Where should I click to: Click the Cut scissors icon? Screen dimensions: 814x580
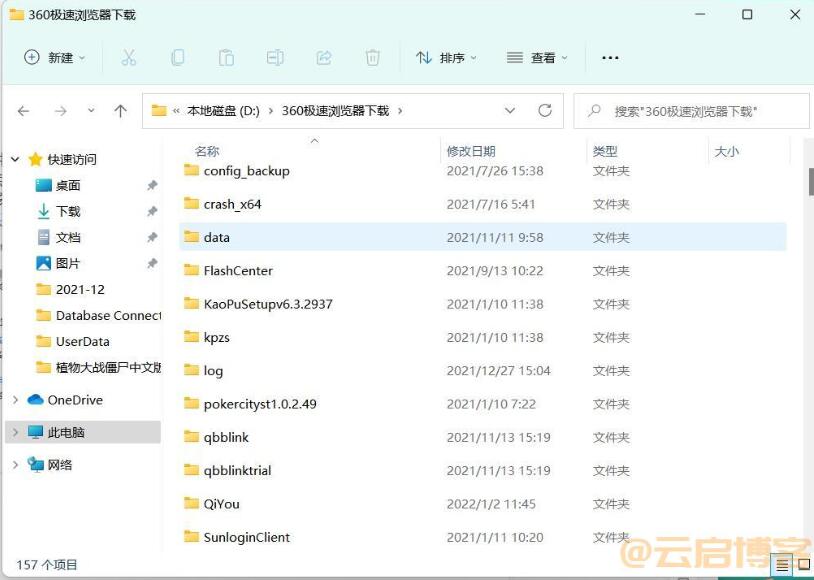(x=128, y=58)
